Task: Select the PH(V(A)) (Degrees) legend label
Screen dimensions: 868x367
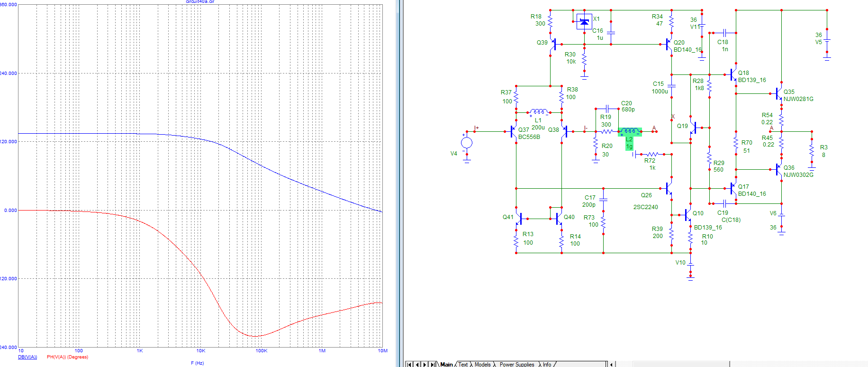Action: tap(67, 357)
